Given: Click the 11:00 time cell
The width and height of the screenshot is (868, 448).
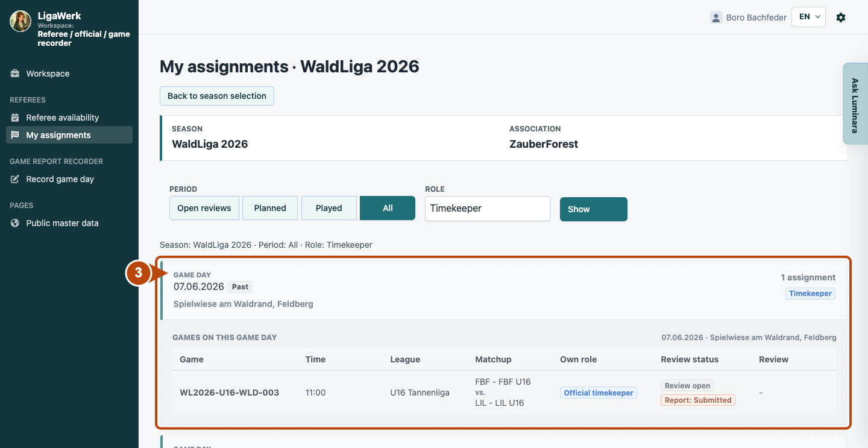Looking at the screenshot, I should 315,393.
